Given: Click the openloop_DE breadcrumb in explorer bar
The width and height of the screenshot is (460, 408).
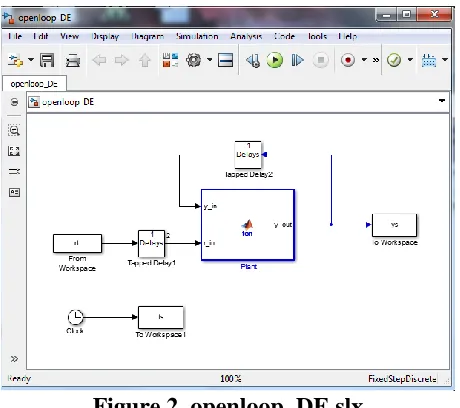Looking at the screenshot, I should pyautogui.click(x=68, y=102).
